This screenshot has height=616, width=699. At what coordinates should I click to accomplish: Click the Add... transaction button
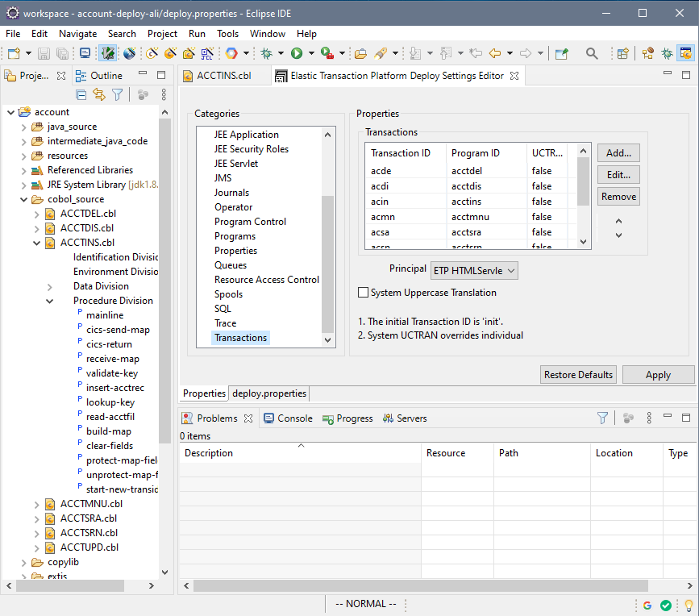(618, 153)
